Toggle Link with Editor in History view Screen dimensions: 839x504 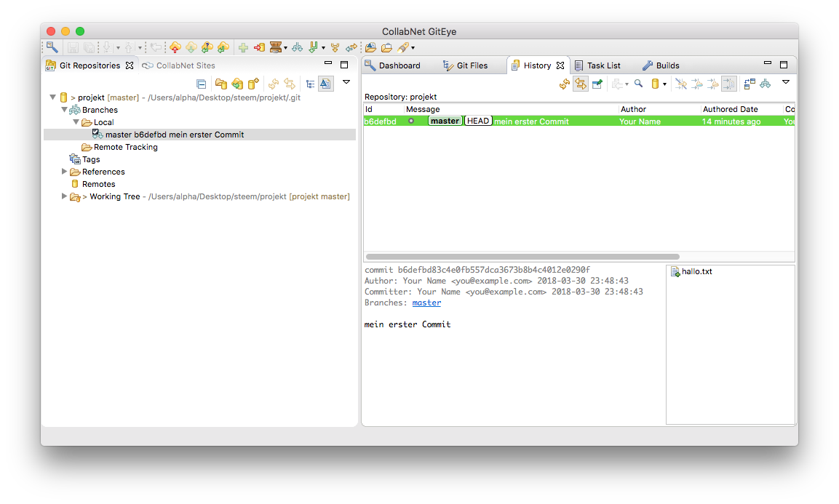[x=581, y=84]
